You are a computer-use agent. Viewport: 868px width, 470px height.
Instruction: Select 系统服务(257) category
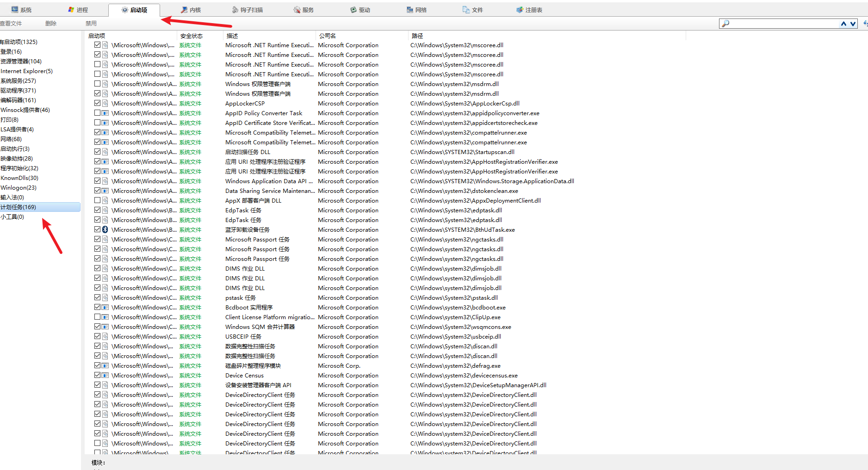[18, 80]
